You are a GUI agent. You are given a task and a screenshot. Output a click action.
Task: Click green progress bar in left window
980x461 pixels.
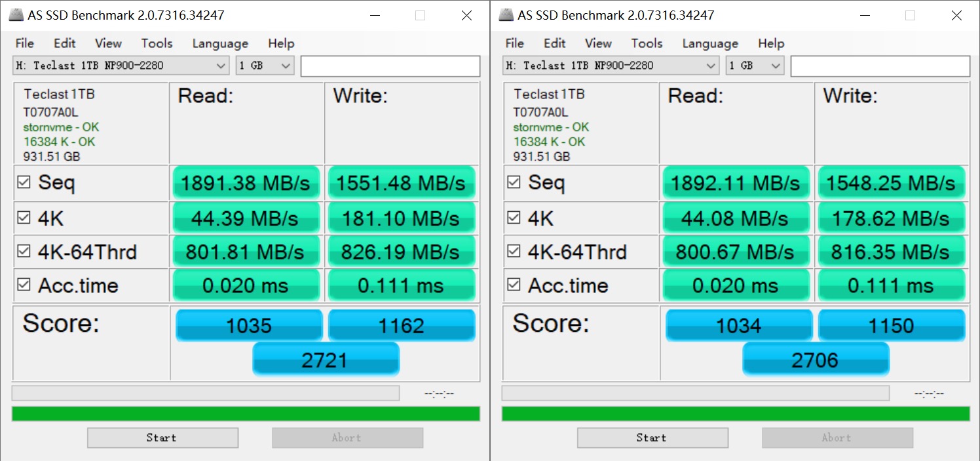246,414
